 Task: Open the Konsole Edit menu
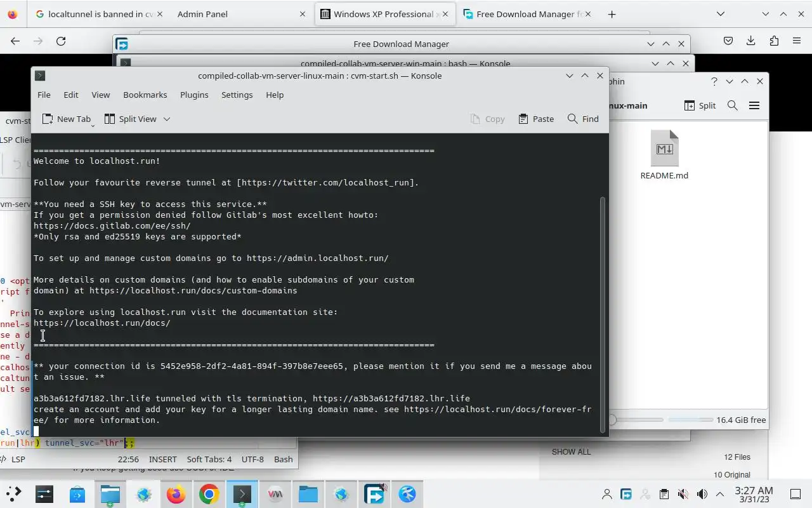[x=70, y=95]
